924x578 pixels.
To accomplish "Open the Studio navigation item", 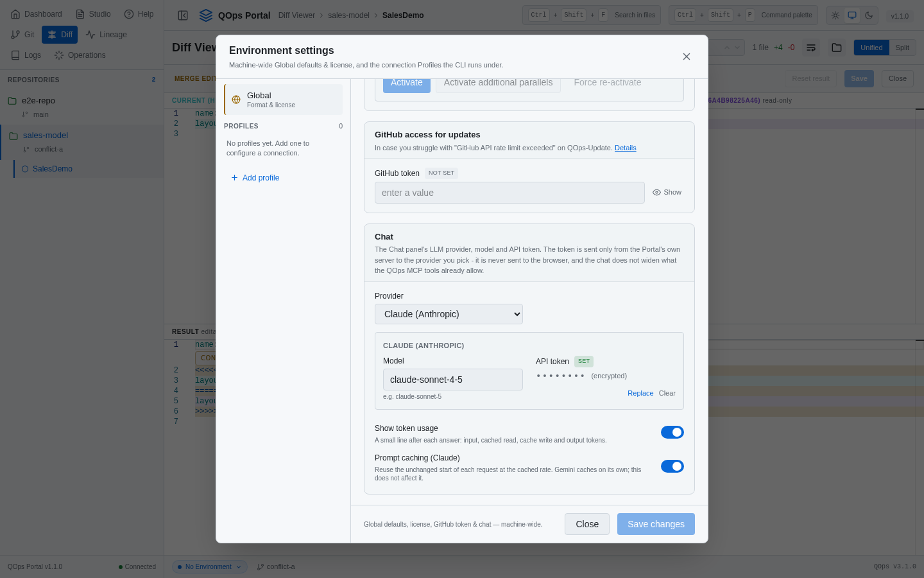I will pos(93,14).
